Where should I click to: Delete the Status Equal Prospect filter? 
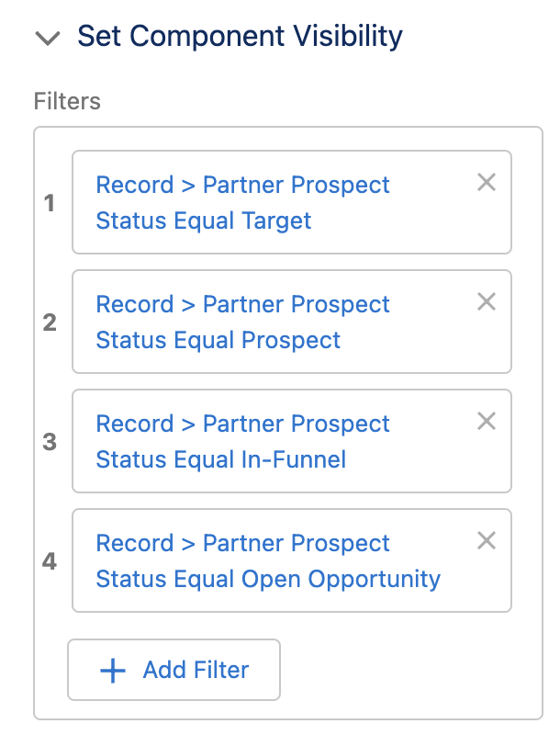[x=487, y=302]
